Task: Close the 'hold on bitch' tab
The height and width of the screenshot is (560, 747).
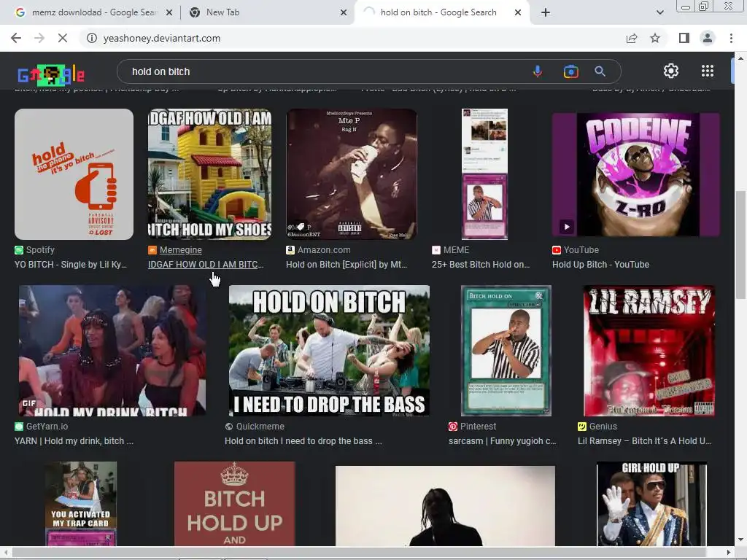Action: pyautogui.click(x=518, y=12)
